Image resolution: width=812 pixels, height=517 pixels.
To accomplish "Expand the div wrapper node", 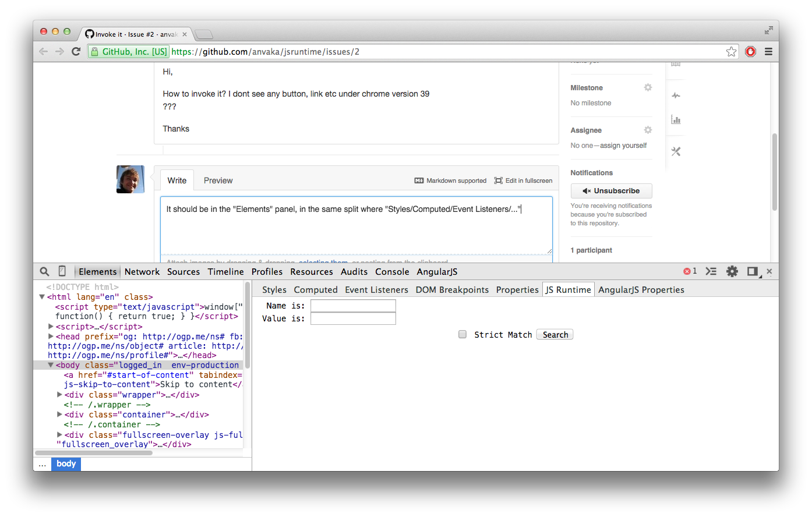I will [x=59, y=395].
